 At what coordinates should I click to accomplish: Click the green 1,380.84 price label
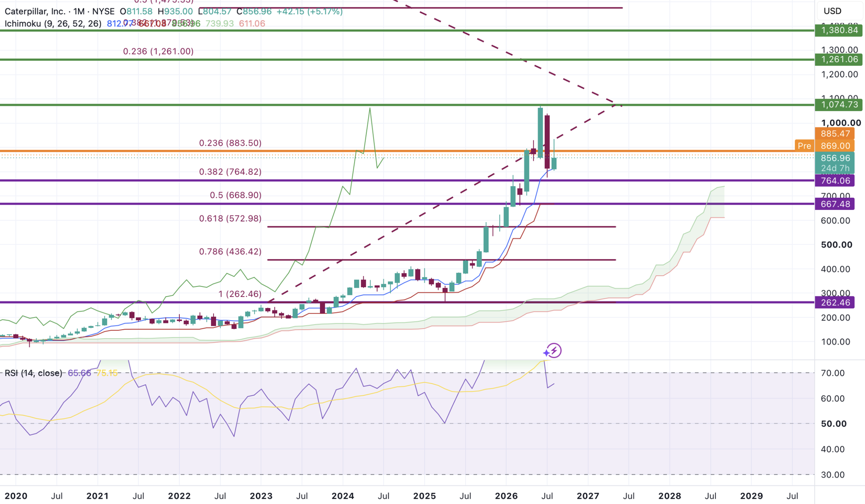(x=839, y=30)
